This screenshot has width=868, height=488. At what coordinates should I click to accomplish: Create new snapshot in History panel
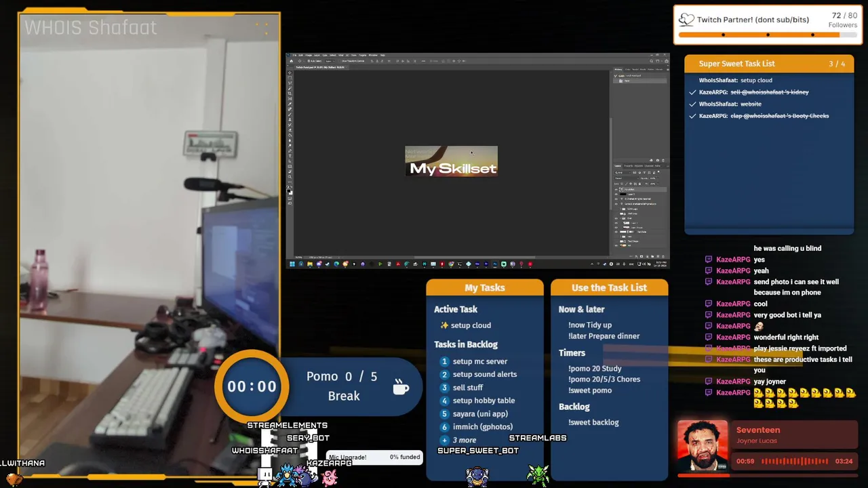point(657,160)
